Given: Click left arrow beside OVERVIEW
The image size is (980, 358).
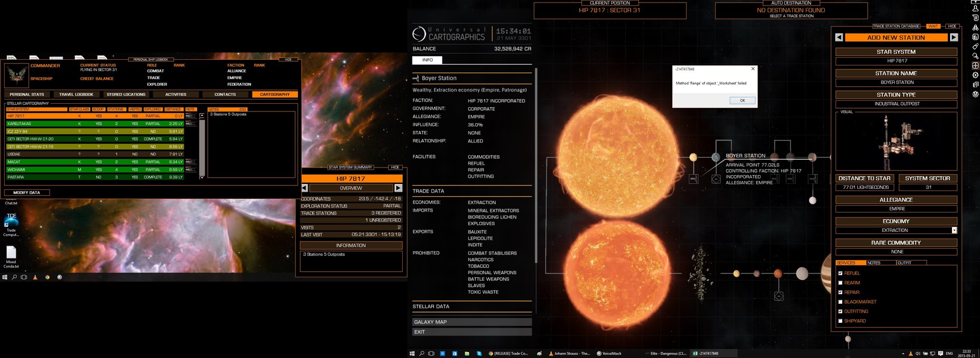Looking at the screenshot, I should tap(304, 188).
